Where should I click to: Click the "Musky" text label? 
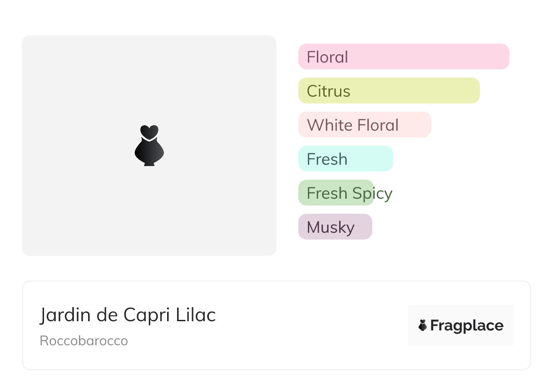pos(331,227)
